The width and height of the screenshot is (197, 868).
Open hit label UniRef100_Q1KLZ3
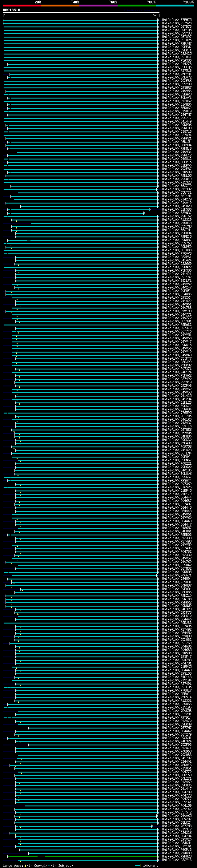[x=176, y=403]
